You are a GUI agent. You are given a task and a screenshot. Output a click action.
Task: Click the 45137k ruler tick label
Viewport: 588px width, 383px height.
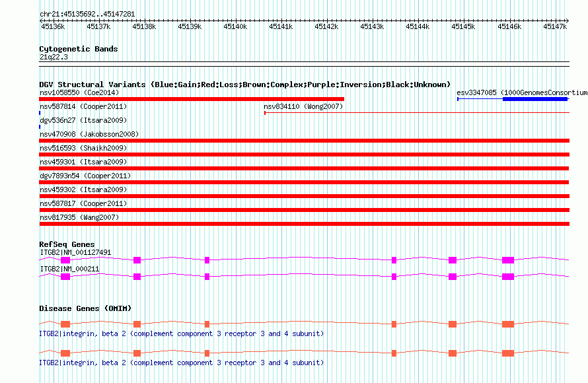pyautogui.click(x=98, y=26)
